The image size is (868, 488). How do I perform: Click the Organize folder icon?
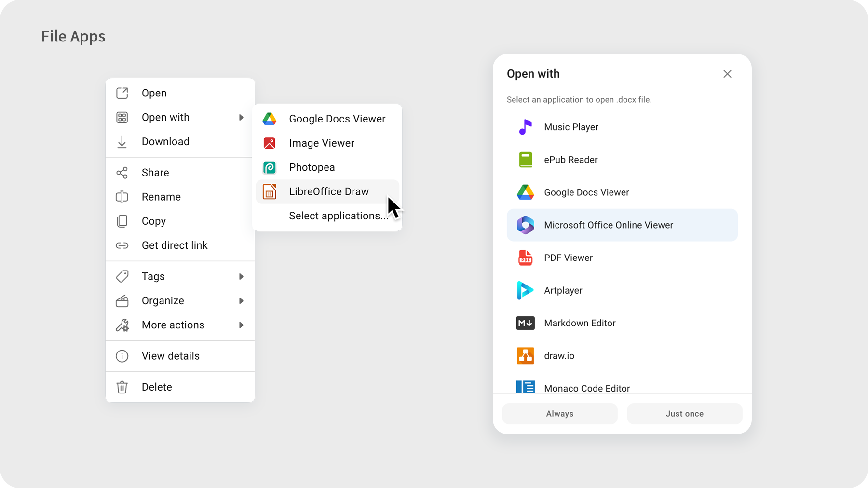click(x=122, y=301)
